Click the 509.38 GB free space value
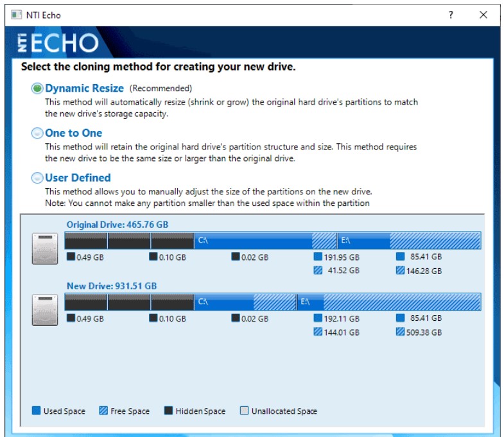The width and height of the screenshot is (504, 437). coord(424,332)
